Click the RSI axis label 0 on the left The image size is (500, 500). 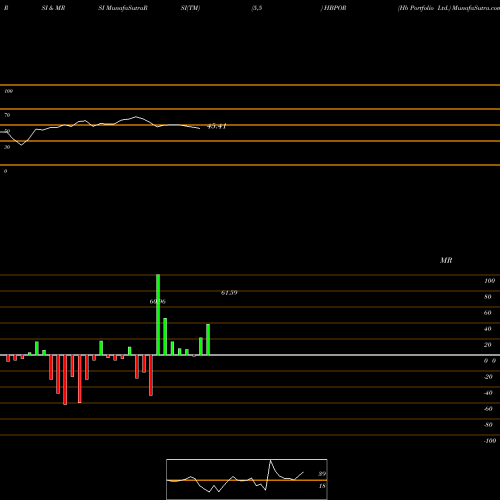(5, 171)
